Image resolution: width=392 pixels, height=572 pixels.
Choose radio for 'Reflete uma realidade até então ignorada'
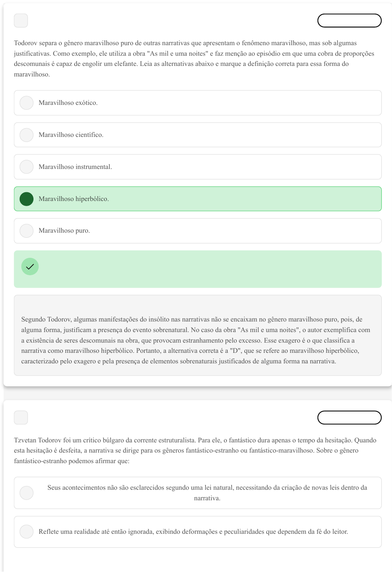point(27,532)
